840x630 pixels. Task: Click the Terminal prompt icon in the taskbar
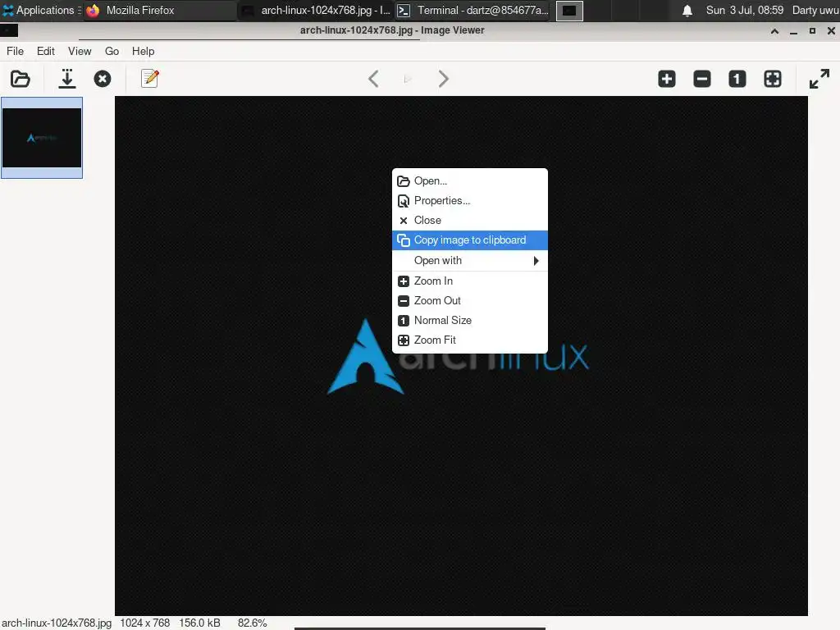(404, 11)
